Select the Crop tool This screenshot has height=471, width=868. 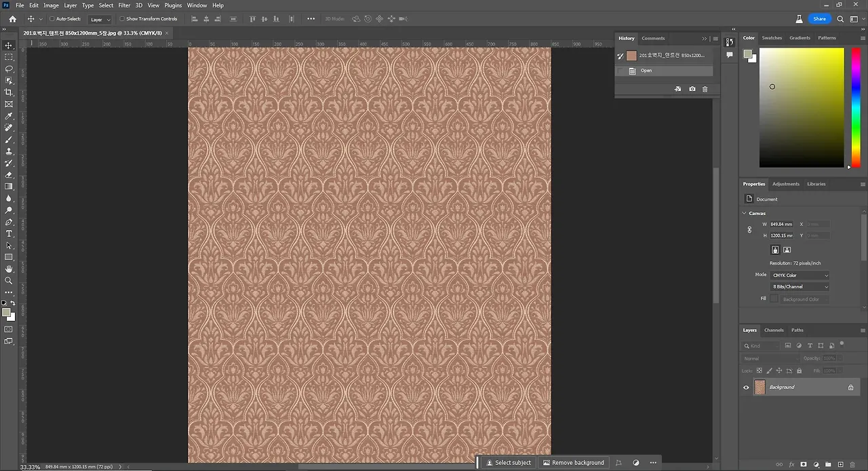tap(9, 92)
